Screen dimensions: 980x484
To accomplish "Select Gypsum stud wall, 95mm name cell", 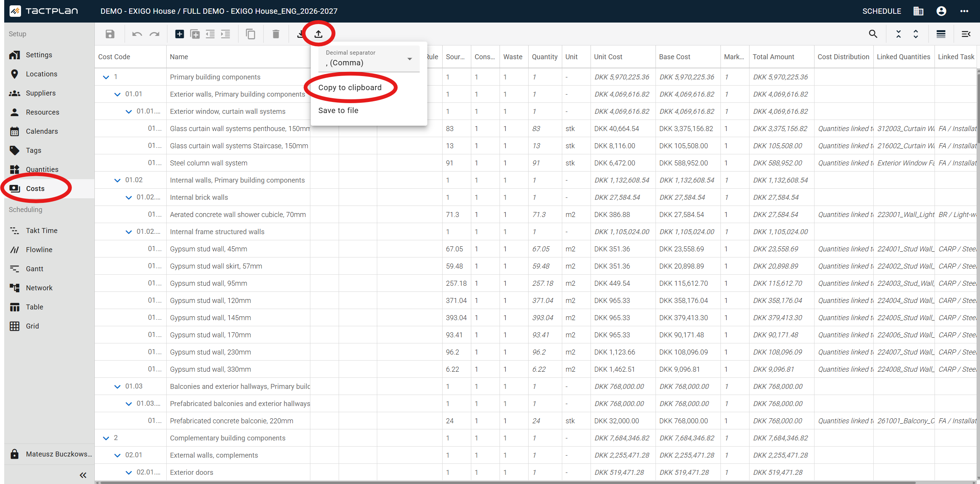I will pos(238,283).
